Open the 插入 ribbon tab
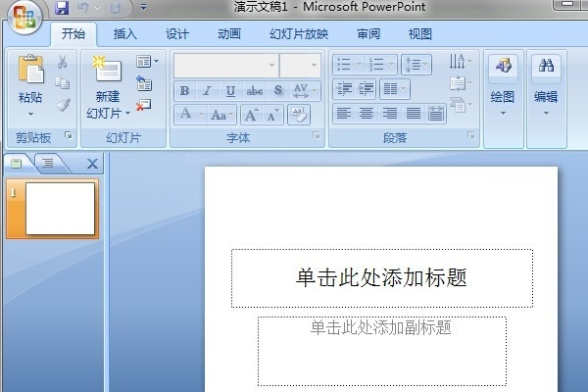The width and height of the screenshot is (588, 392). tap(124, 34)
